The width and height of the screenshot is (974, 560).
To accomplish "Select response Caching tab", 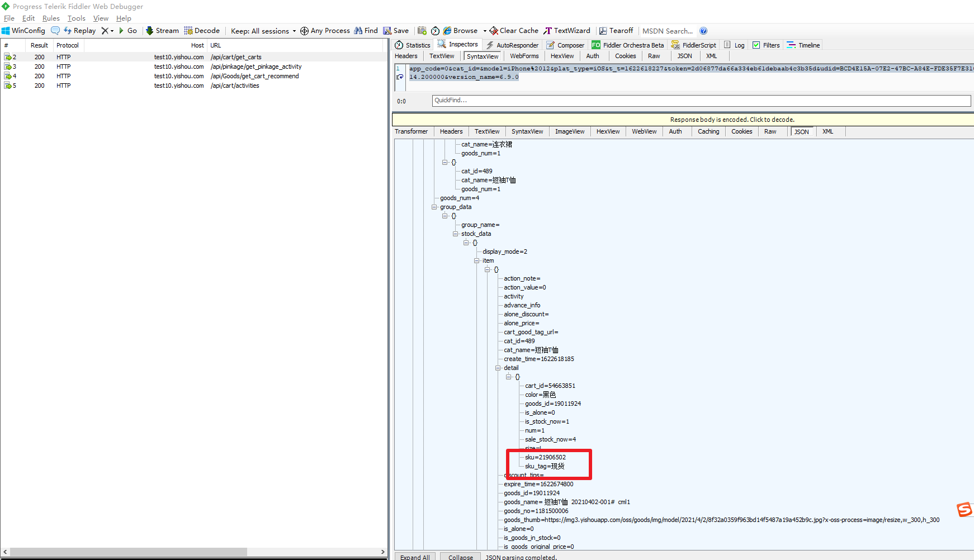I will (708, 132).
